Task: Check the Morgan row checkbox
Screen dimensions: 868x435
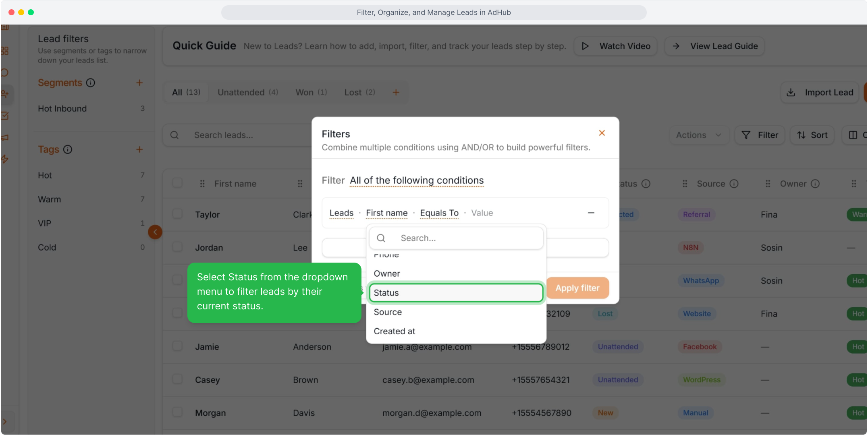Action: 177,412
